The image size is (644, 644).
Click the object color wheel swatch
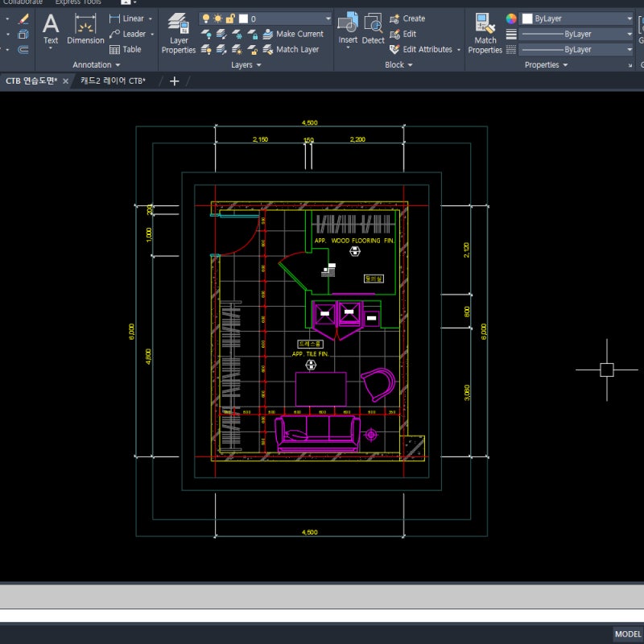pos(511,19)
